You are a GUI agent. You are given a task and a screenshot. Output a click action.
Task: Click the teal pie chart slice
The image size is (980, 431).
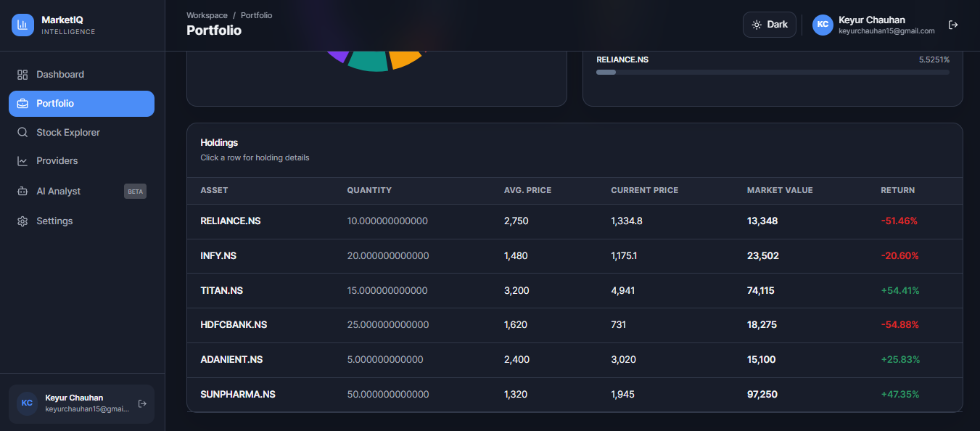[x=368, y=63]
